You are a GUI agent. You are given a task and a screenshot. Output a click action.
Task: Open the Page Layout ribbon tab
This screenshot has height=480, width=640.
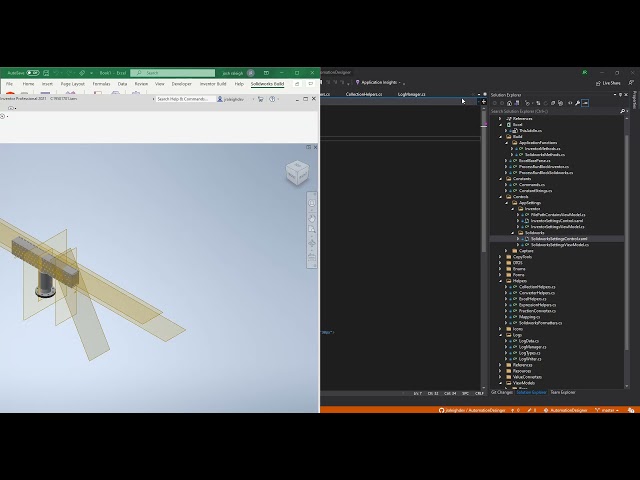(x=73, y=84)
